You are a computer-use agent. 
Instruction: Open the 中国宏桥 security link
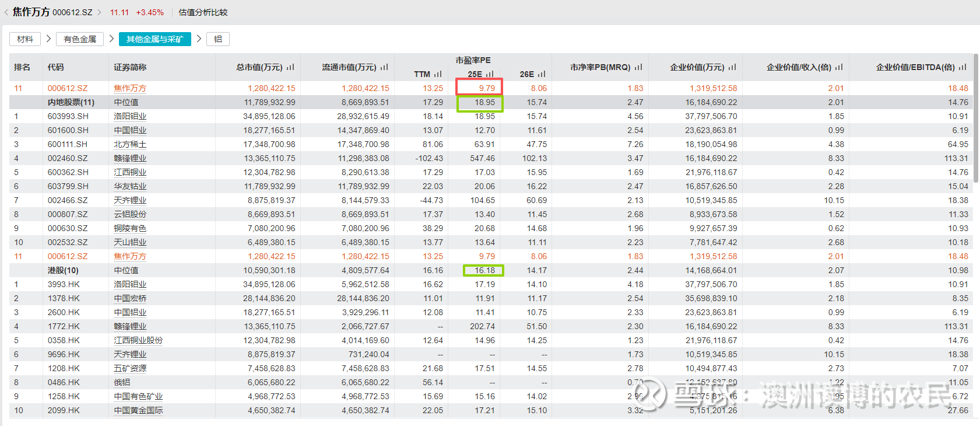(x=130, y=298)
